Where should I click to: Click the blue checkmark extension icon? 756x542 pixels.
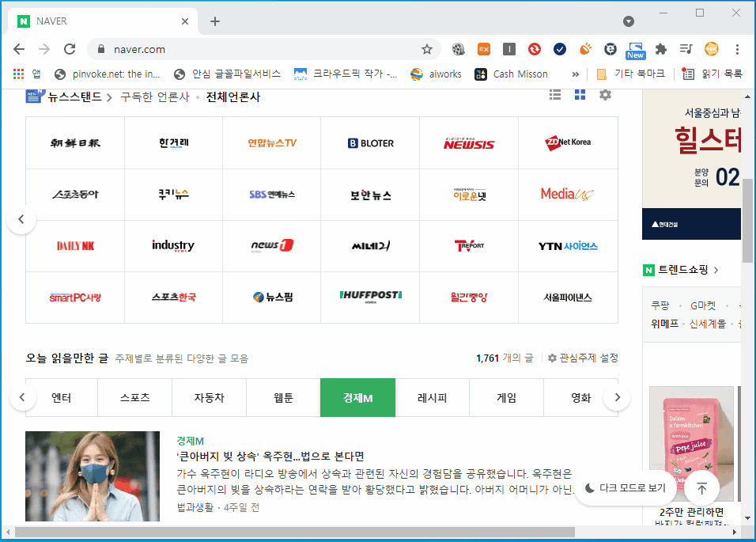(560, 49)
